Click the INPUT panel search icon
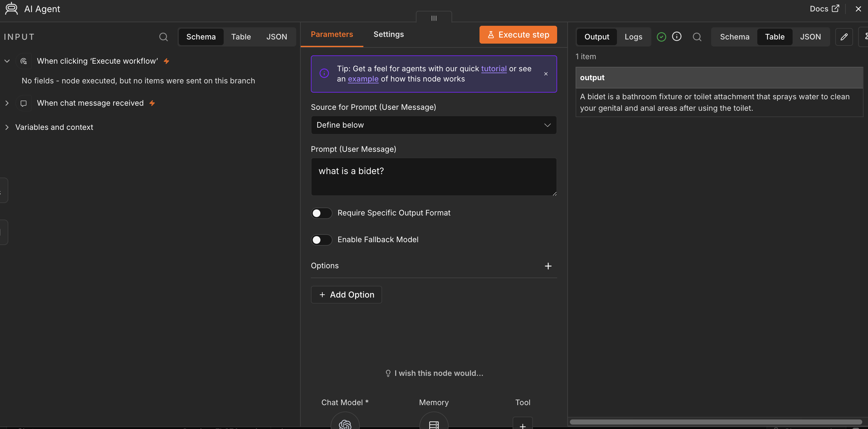 pos(164,37)
